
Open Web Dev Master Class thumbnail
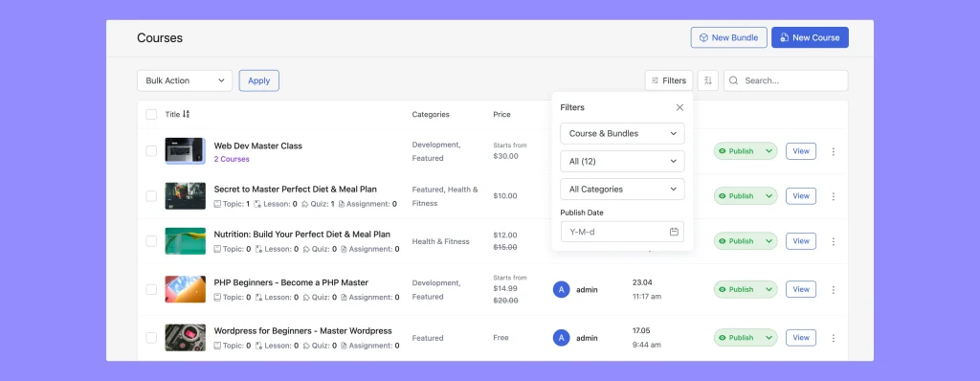click(x=185, y=151)
